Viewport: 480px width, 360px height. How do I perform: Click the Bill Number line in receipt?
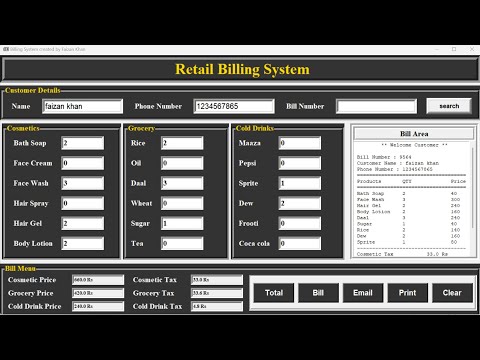384,157
